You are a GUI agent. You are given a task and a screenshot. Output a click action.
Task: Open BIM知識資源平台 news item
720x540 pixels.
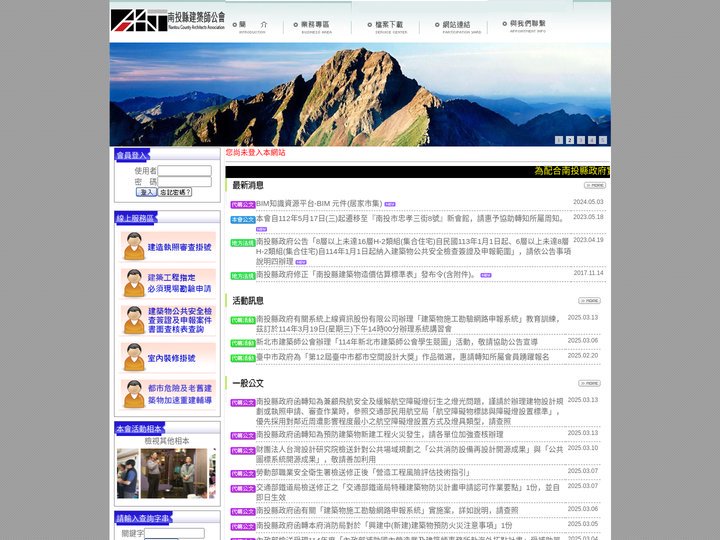point(319,203)
